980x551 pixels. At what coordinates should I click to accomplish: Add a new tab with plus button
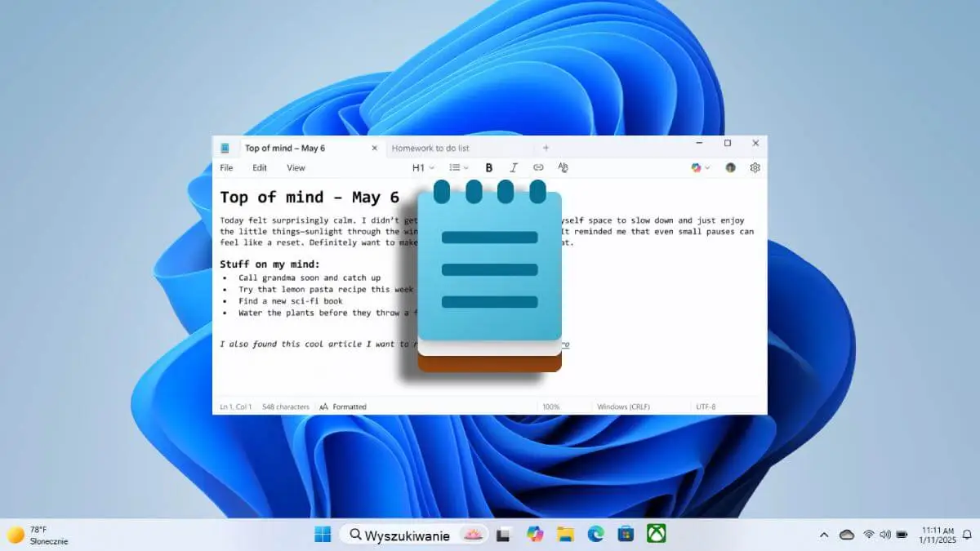546,148
